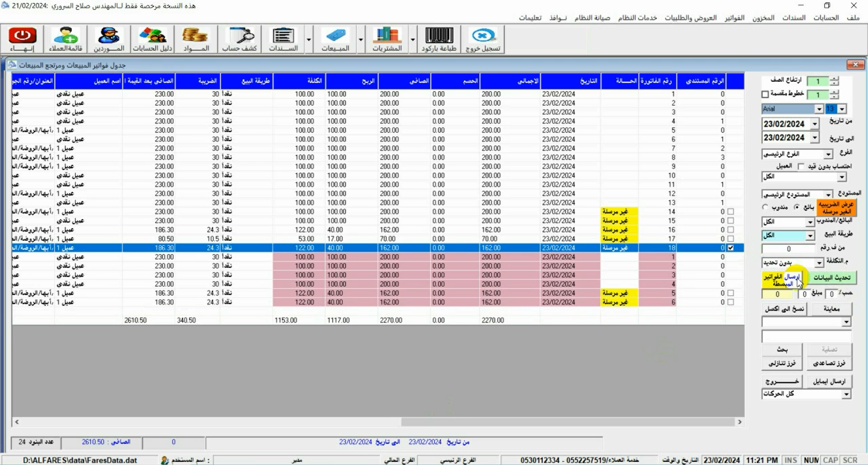
Task: Open the من تاريخ date picker dropdown
Action: coord(814,124)
